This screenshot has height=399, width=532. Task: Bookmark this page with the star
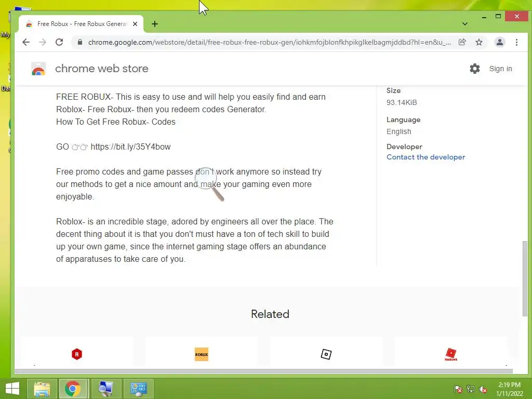478,42
